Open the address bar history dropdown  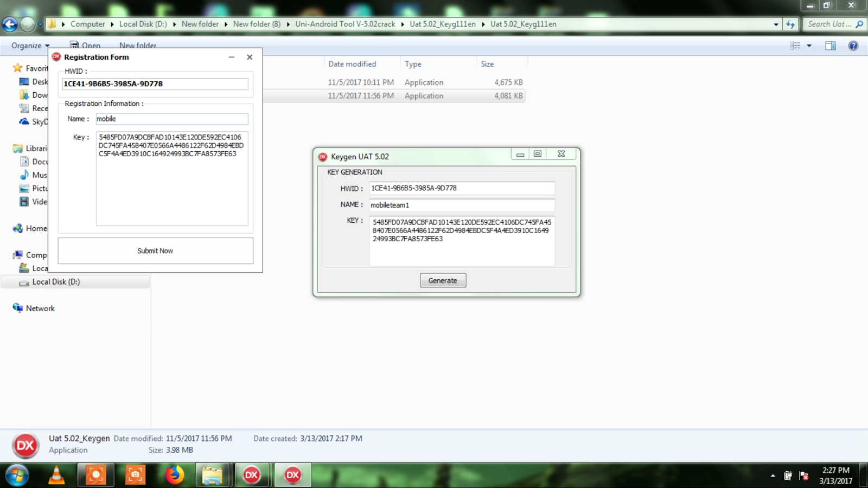click(776, 24)
